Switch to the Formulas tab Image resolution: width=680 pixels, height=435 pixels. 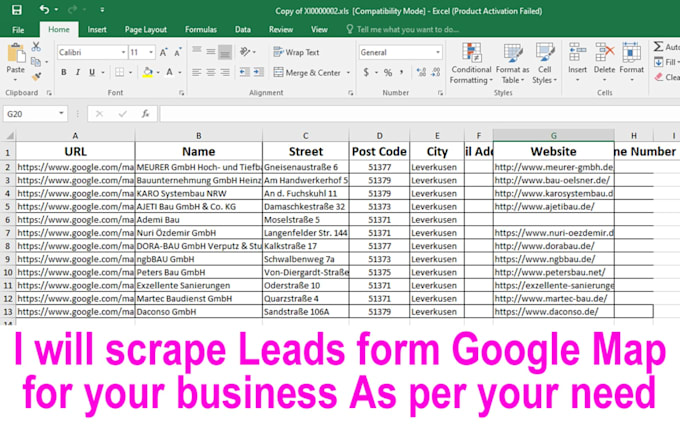[200, 29]
